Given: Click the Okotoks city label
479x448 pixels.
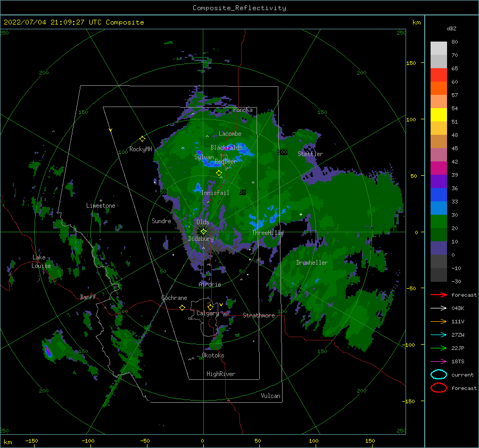Looking at the screenshot, I should click(x=213, y=355).
